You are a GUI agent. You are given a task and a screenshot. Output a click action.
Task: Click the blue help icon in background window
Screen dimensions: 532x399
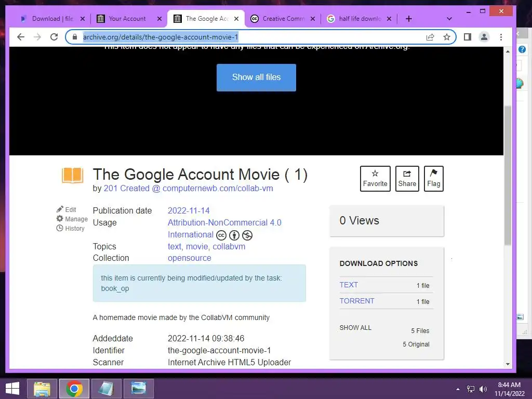pos(522,49)
